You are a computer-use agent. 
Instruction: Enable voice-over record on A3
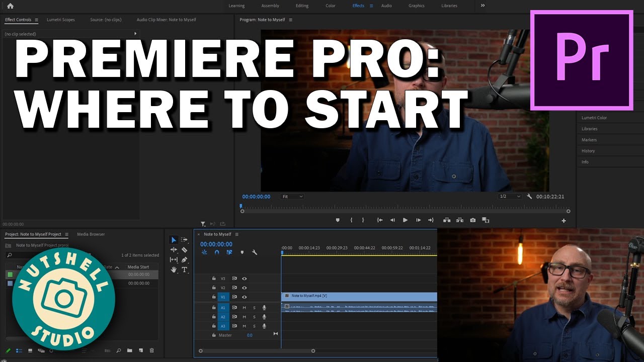point(264,326)
